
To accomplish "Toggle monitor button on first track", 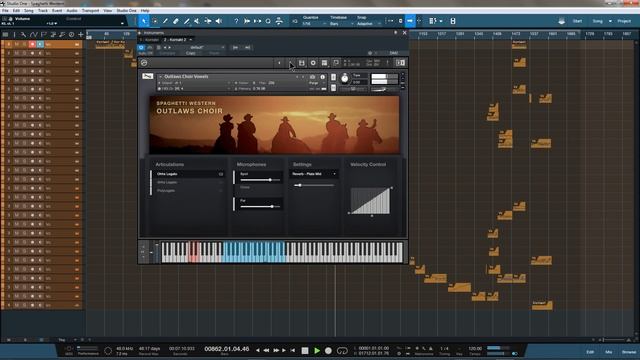I will tap(40, 44).
